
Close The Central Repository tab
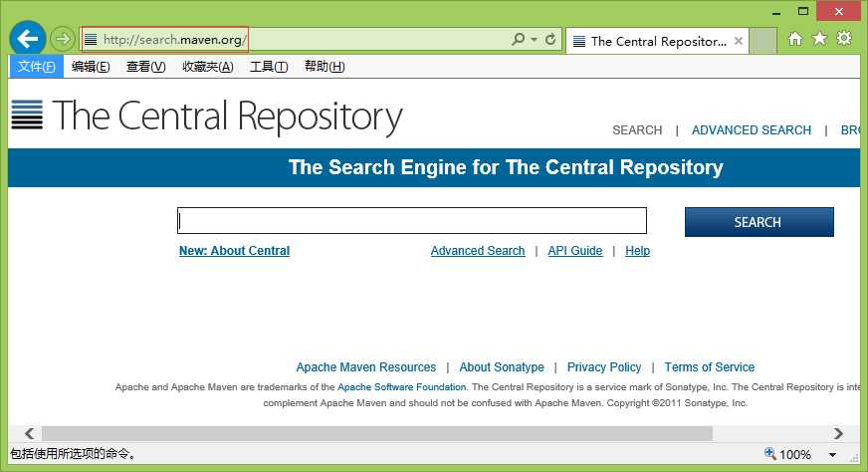tap(739, 41)
